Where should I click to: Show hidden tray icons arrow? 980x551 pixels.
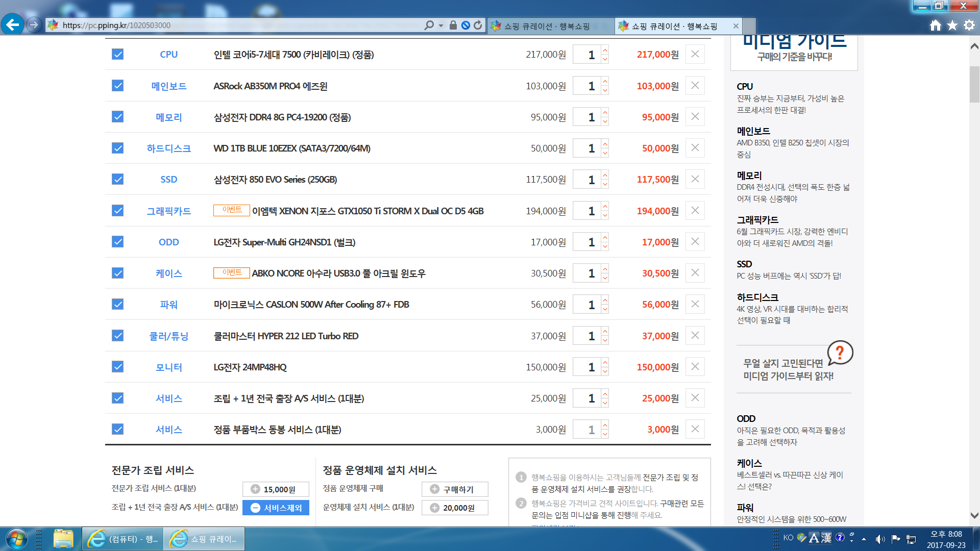[x=864, y=539]
